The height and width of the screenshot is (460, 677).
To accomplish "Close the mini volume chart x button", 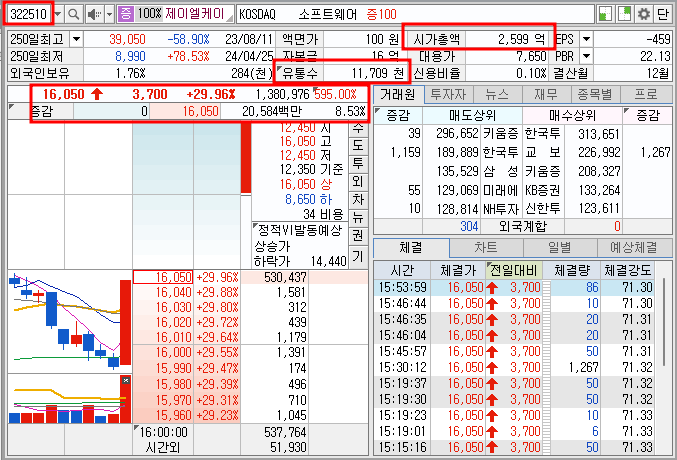I will [x=126, y=380].
